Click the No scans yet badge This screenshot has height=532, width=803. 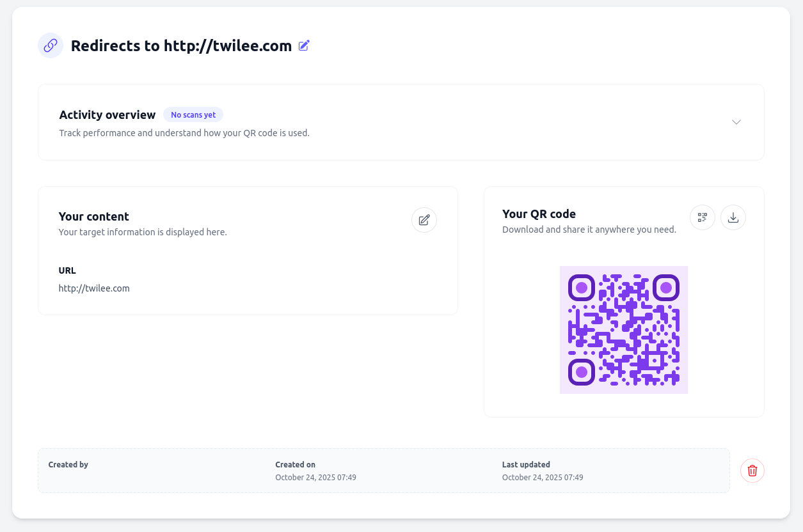[x=193, y=114]
